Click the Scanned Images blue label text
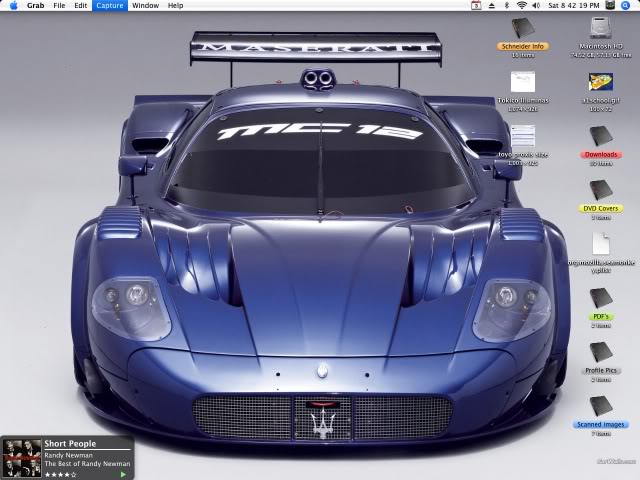640x480 pixels. click(x=601, y=424)
